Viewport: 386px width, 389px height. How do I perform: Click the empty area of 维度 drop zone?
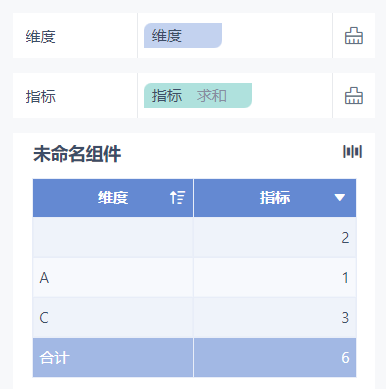point(277,36)
